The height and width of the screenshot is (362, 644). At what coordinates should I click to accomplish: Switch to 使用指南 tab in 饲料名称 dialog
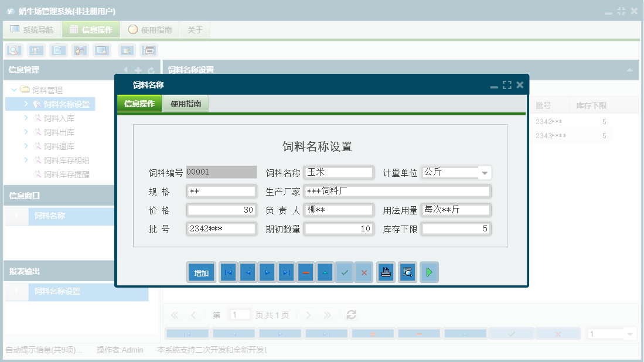[186, 104]
